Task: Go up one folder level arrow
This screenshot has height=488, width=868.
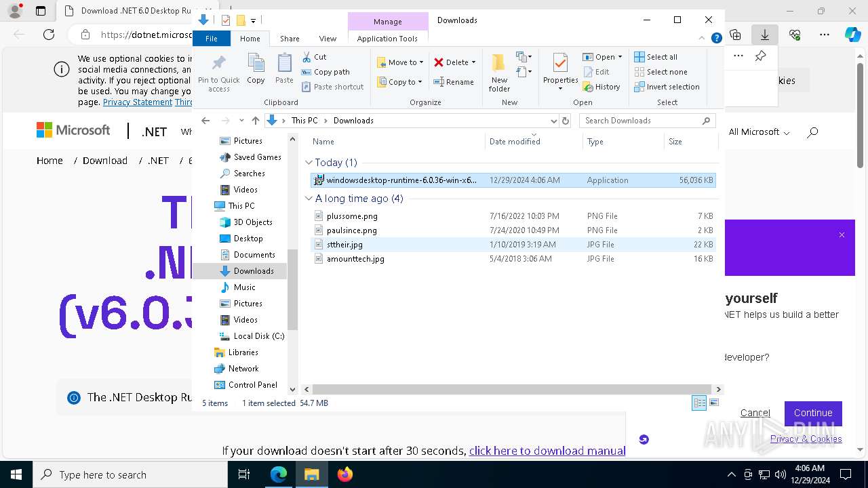Action: click(255, 121)
